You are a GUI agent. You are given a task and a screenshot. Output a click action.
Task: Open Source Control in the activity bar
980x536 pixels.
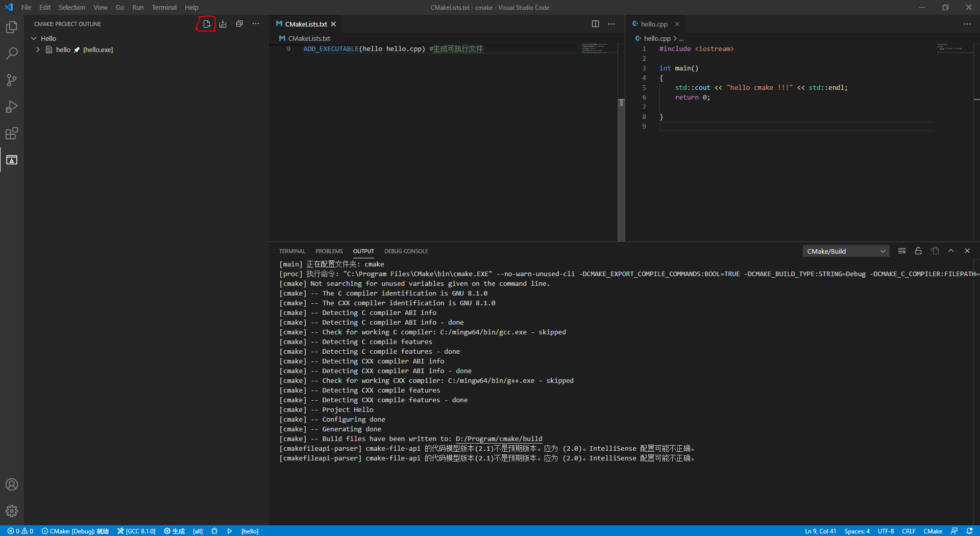(x=11, y=80)
